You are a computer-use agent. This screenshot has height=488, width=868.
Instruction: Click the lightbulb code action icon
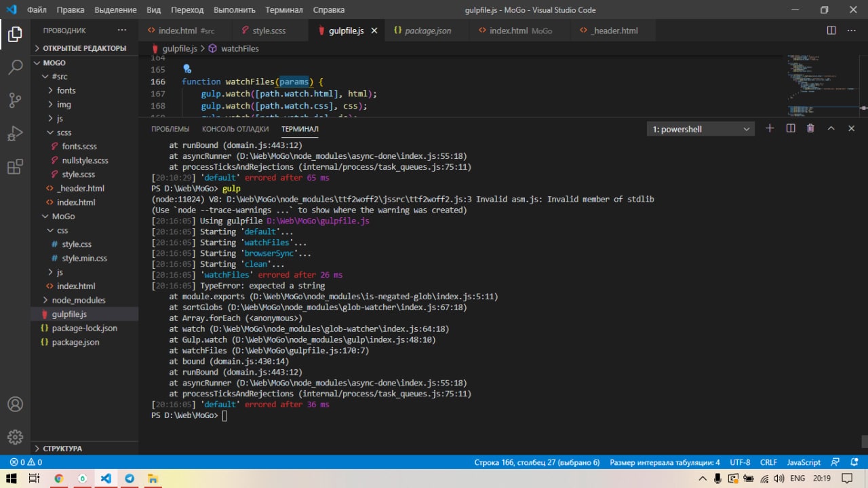click(187, 69)
